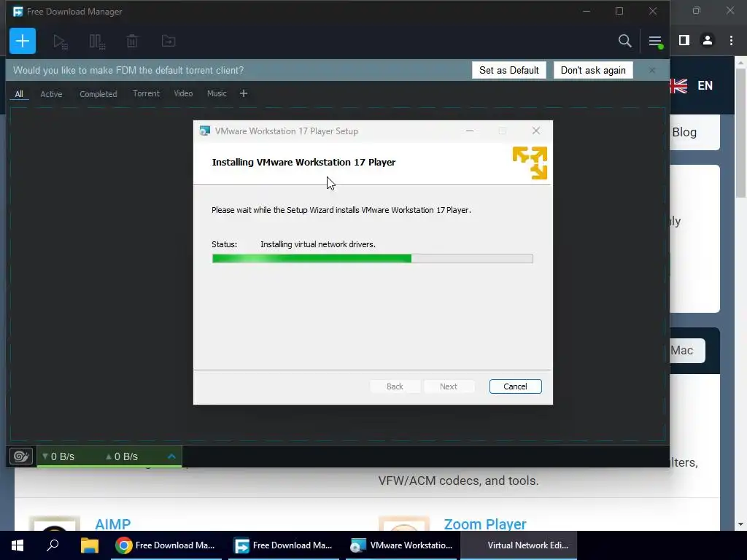Open the Blog link on the webpage

pos(684,133)
